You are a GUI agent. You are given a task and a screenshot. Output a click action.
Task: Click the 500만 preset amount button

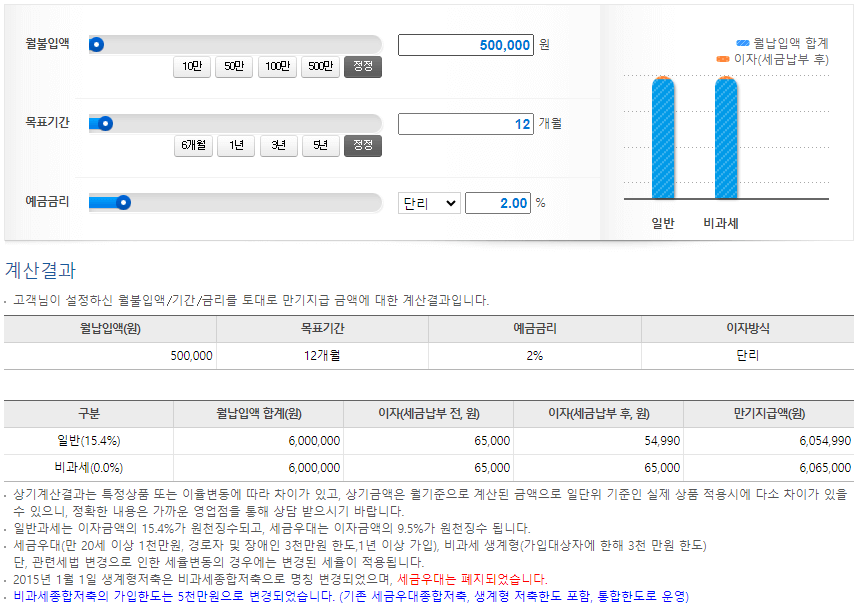click(322, 68)
